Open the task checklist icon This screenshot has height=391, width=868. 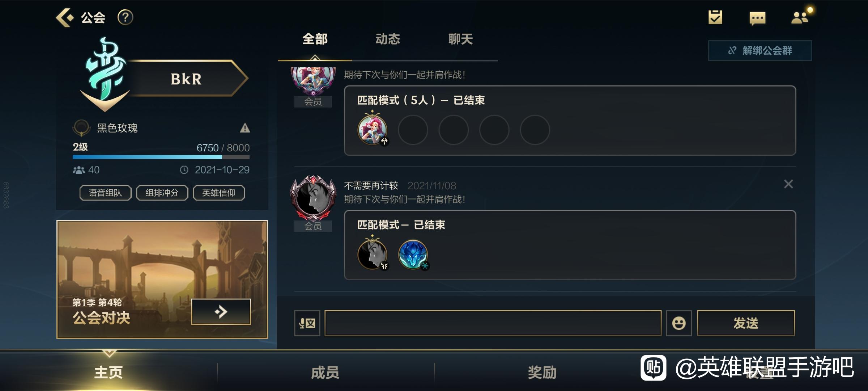coord(715,17)
